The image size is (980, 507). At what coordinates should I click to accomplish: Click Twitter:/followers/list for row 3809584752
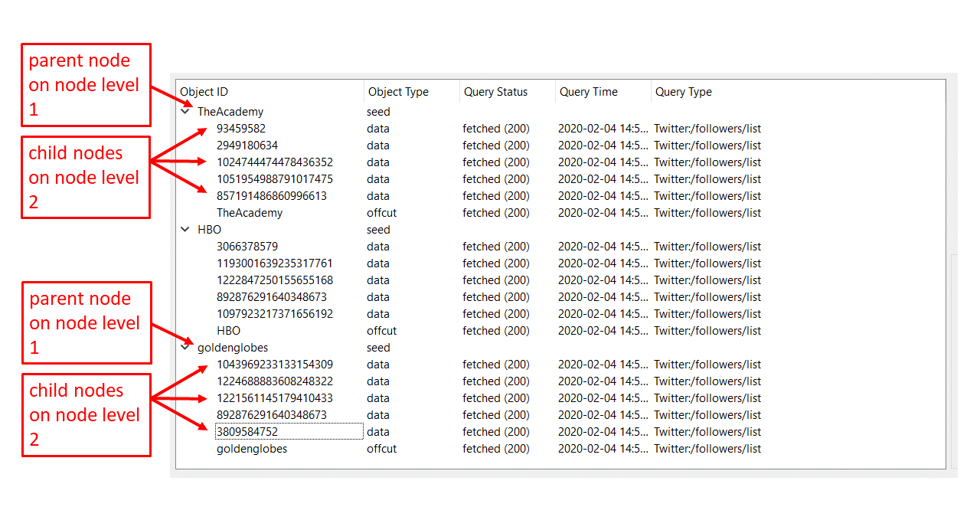point(707,432)
